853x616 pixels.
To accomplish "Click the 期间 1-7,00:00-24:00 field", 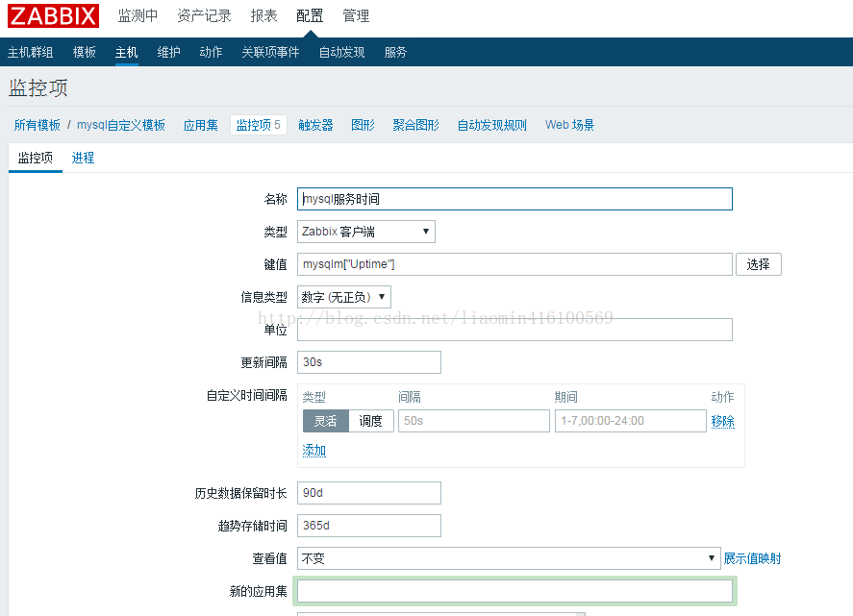I will tap(631, 421).
